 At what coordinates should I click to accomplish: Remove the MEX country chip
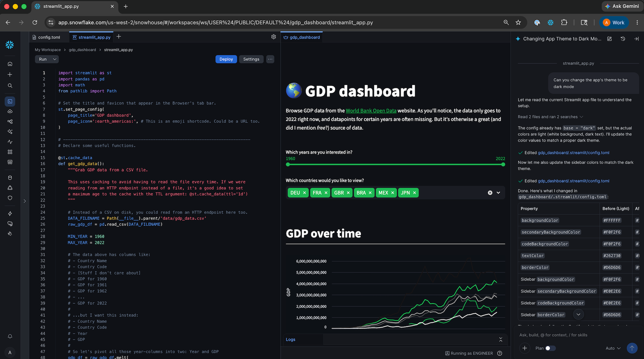[x=393, y=193]
